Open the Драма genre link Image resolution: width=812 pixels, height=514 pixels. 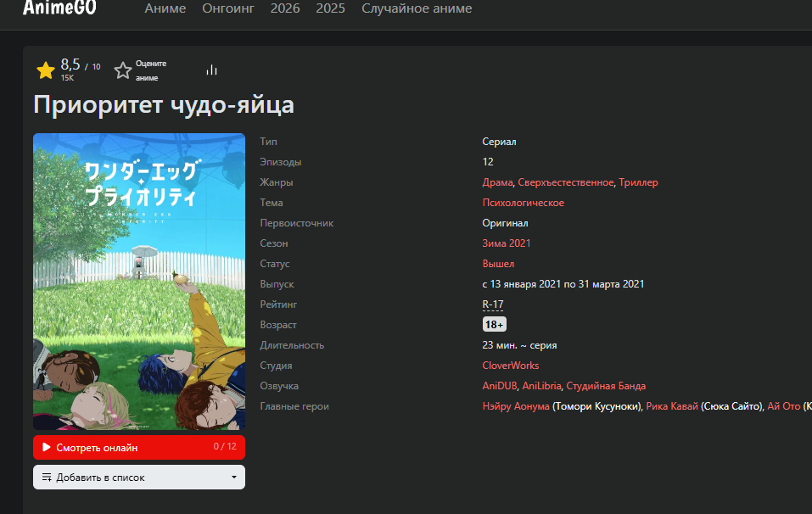[497, 182]
